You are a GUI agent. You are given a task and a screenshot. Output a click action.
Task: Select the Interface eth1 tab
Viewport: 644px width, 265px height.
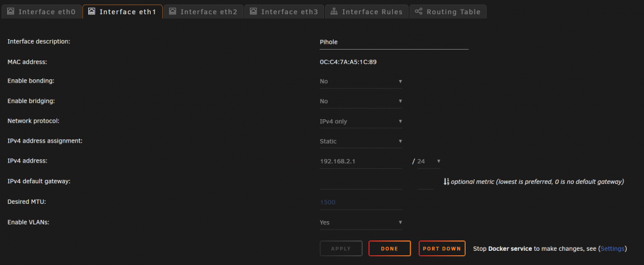[x=122, y=12]
